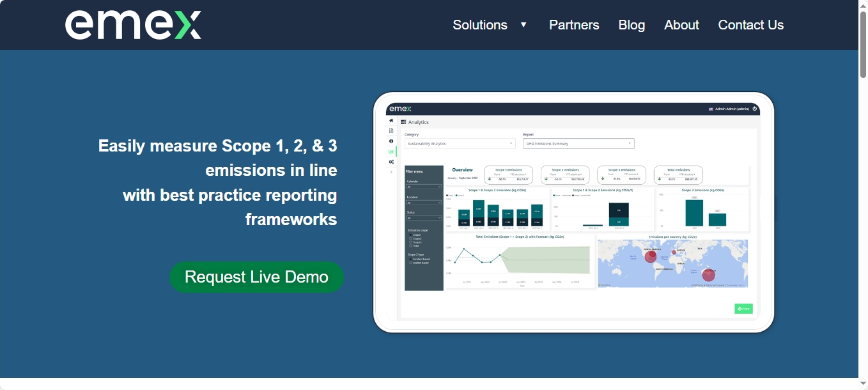The height and width of the screenshot is (390, 868).
Task: Click the Scope 2 emissions summary card
Action: pyautogui.click(x=565, y=175)
